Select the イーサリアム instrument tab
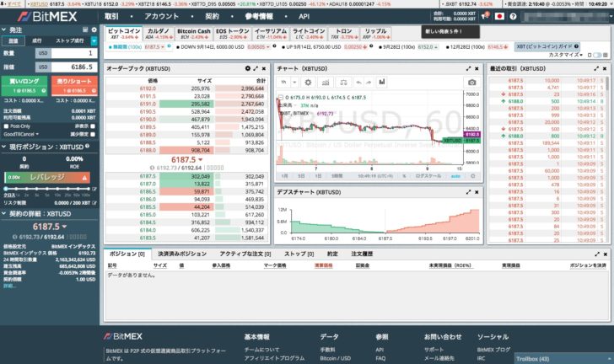 [271, 34]
